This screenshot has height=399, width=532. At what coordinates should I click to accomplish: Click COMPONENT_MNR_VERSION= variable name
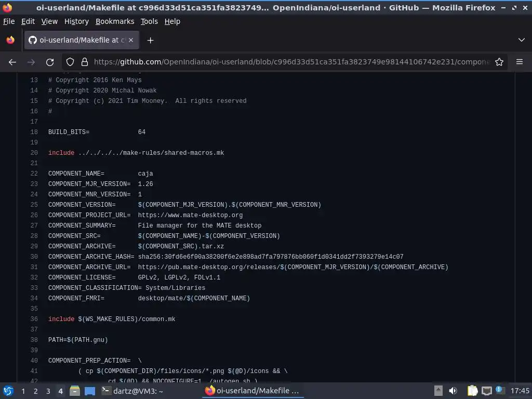pos(89,194)
